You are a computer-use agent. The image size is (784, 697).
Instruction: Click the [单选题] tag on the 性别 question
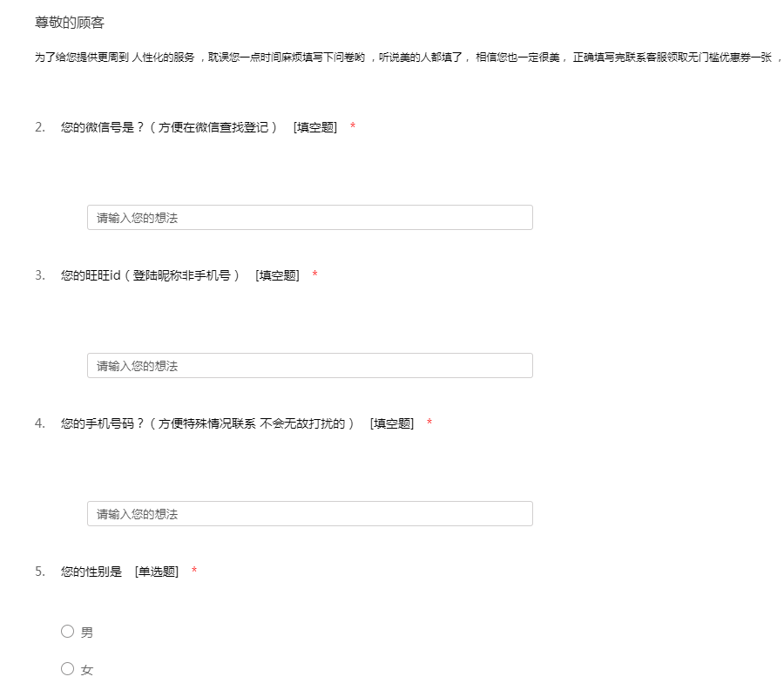click(157, 572)
